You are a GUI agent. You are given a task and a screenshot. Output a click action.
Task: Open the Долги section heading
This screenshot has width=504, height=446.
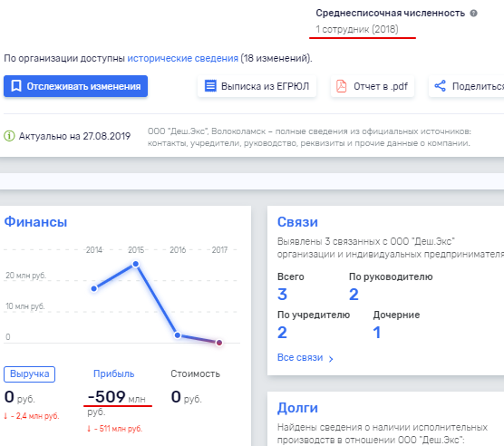[x=297, y=408]
